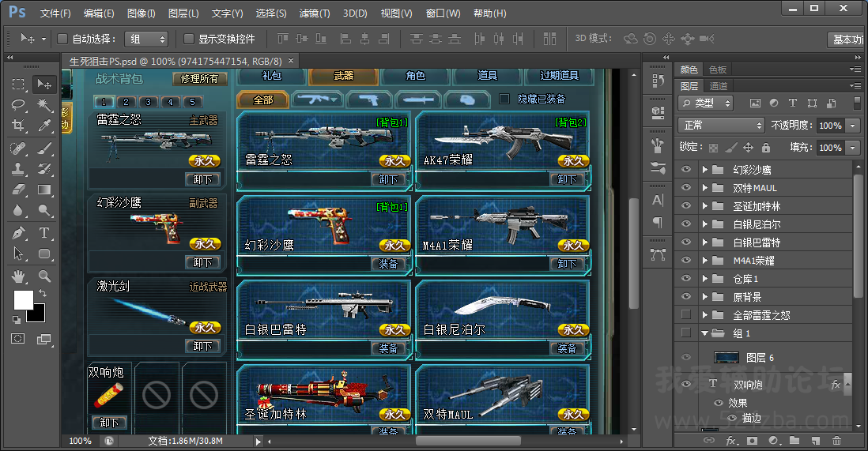This screenshot has height=451, width=868.
Task: Open the 正常 blend mode dropdown
Action: pos(721,126)
